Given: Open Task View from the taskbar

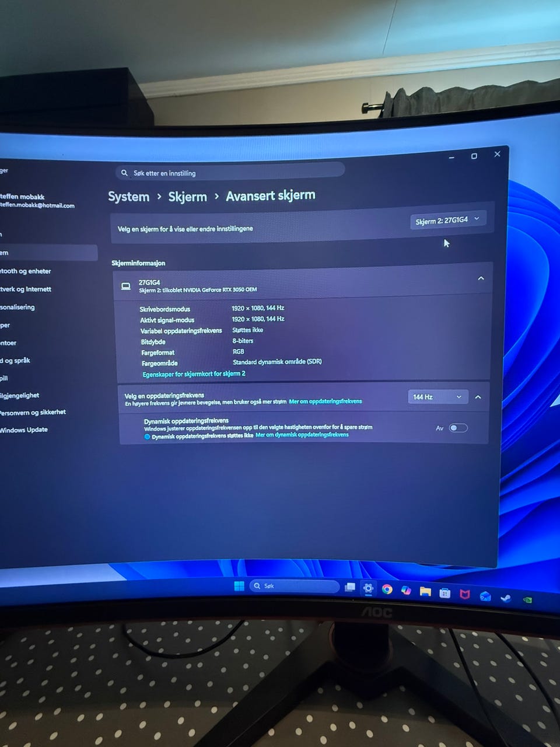Looking at the screenshot, I should click(350, 588).
